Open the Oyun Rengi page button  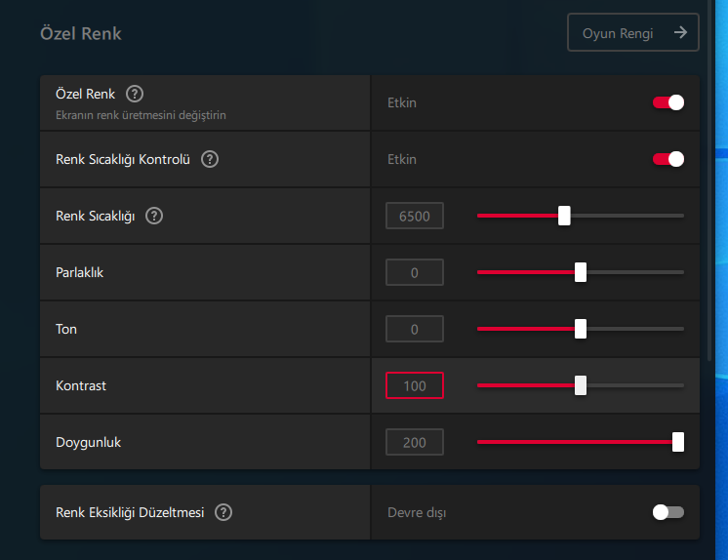632,32
